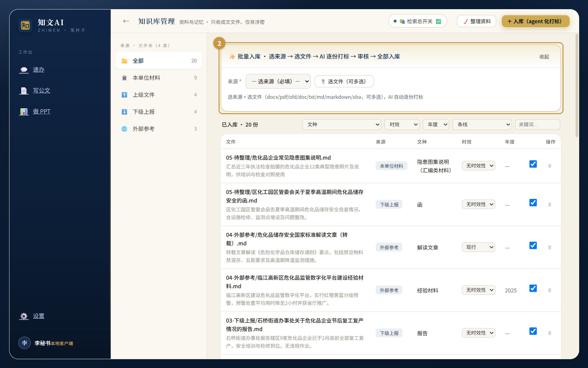
Task: Click the 写公文 document icon
Action: (24, 91)
